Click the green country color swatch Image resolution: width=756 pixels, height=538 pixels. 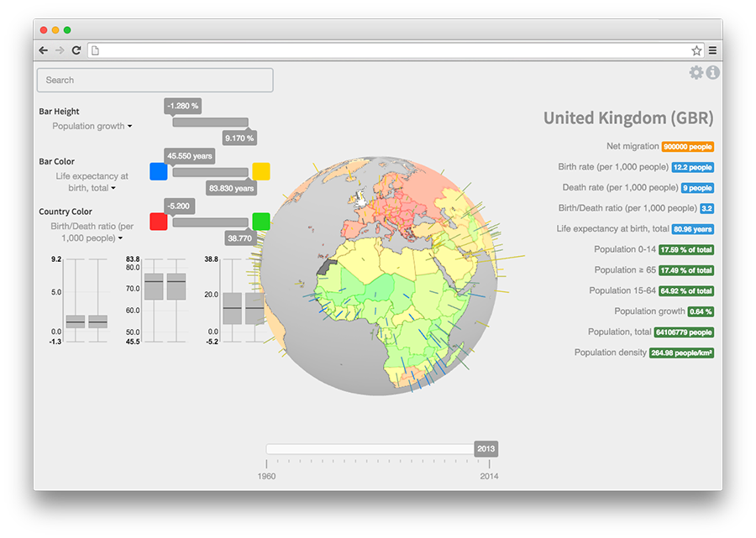point(261,222)
